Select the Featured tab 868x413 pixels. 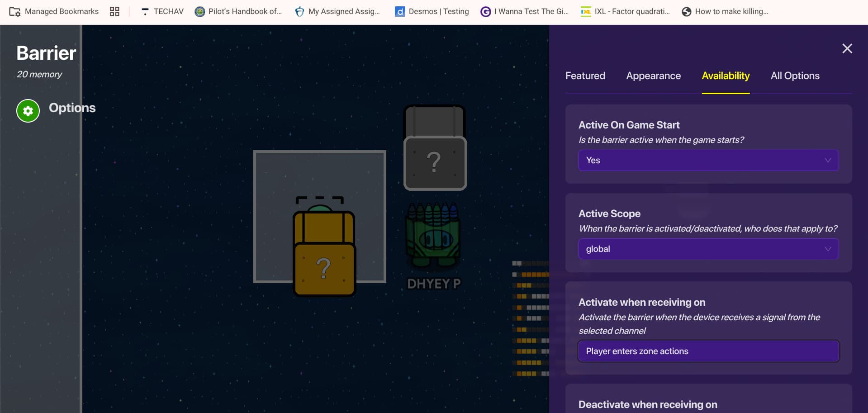(x=585, y=76)
